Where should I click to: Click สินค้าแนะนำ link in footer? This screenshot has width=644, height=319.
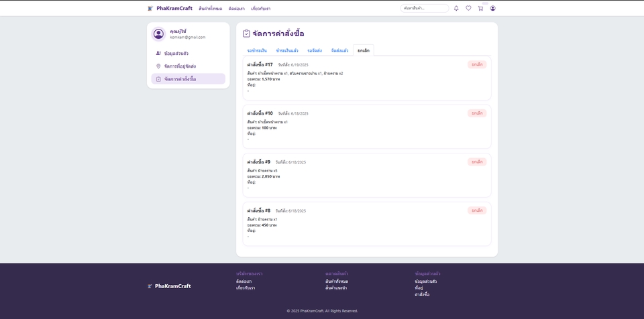coord(336,288)
